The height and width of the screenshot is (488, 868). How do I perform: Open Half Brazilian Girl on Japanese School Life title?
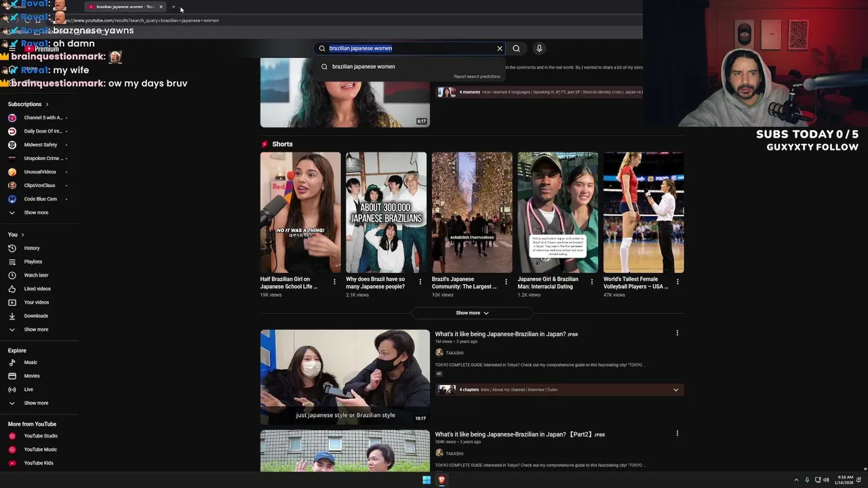(x=289, y=283)
